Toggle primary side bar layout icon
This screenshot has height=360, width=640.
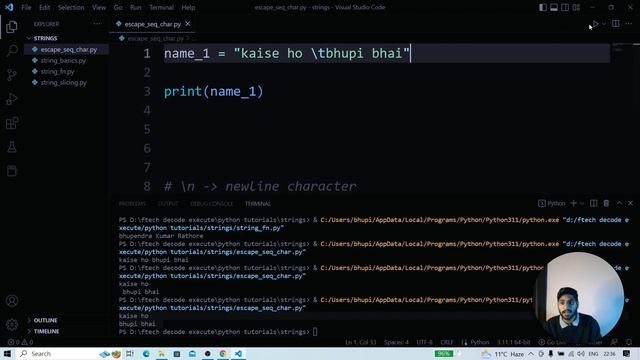pos(543,7)
